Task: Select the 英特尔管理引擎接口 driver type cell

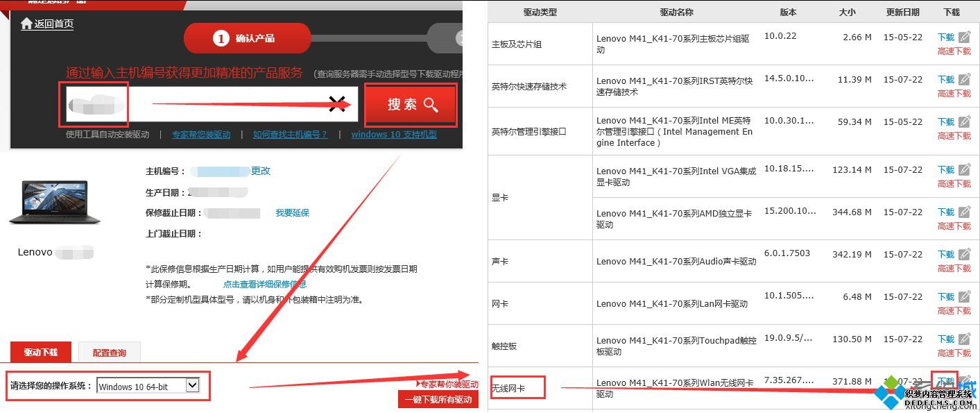Action: (x=540, y=131)
